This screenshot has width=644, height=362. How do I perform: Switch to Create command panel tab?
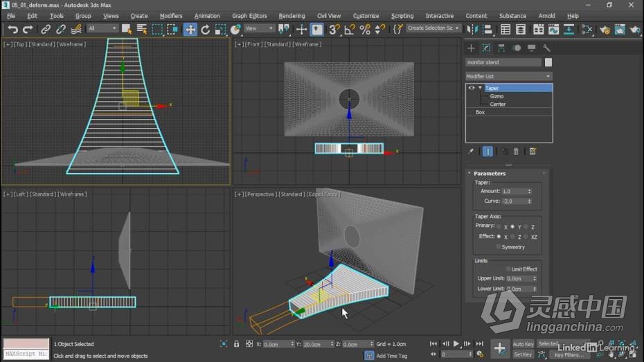pyautogui.click(x=471, y=48)
